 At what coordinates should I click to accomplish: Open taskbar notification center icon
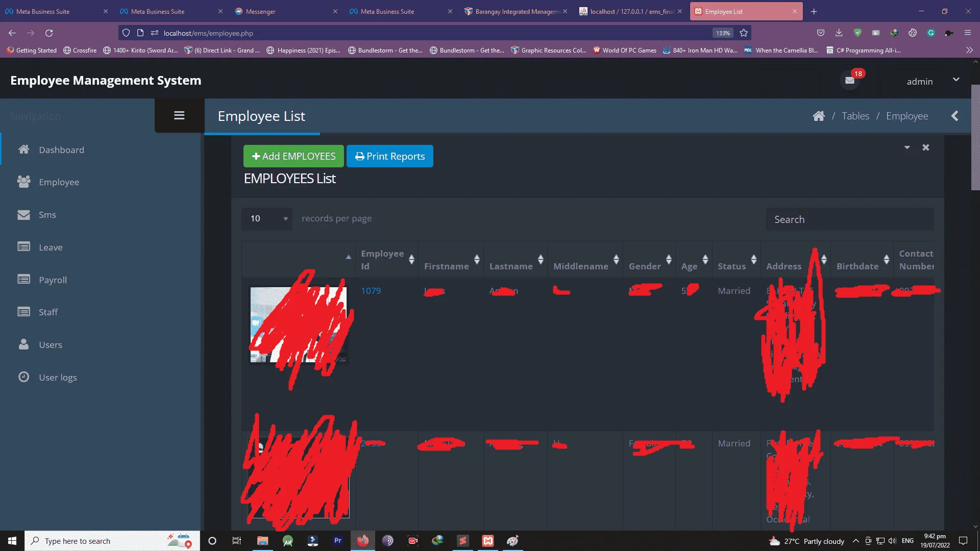pyautogui.click(x=963, y=541)
